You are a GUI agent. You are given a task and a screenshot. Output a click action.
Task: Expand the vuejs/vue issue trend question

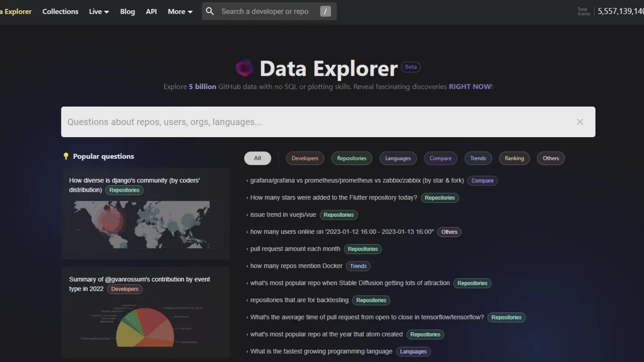coord(283,214)
